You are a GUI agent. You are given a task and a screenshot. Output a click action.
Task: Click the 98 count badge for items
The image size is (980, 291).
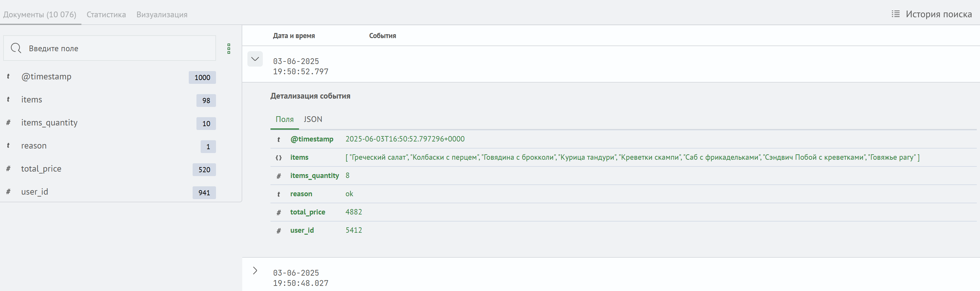[206, 101]
